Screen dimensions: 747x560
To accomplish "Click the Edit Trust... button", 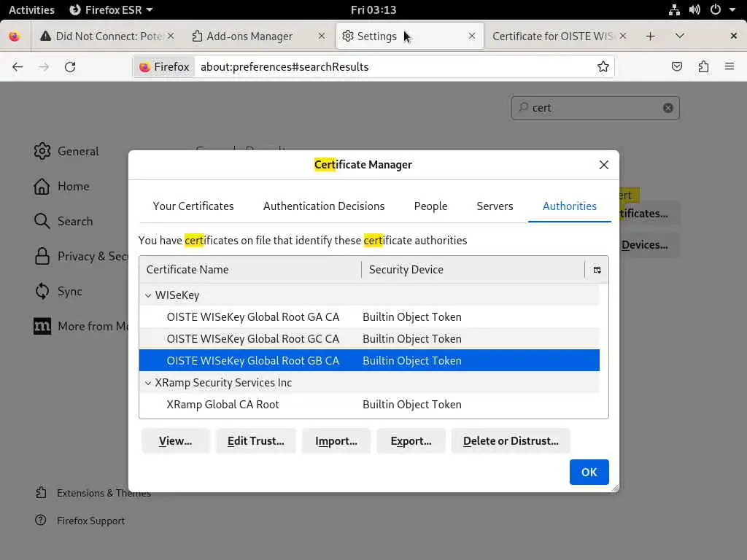I will pyautogui.click(x=256, y=441).
